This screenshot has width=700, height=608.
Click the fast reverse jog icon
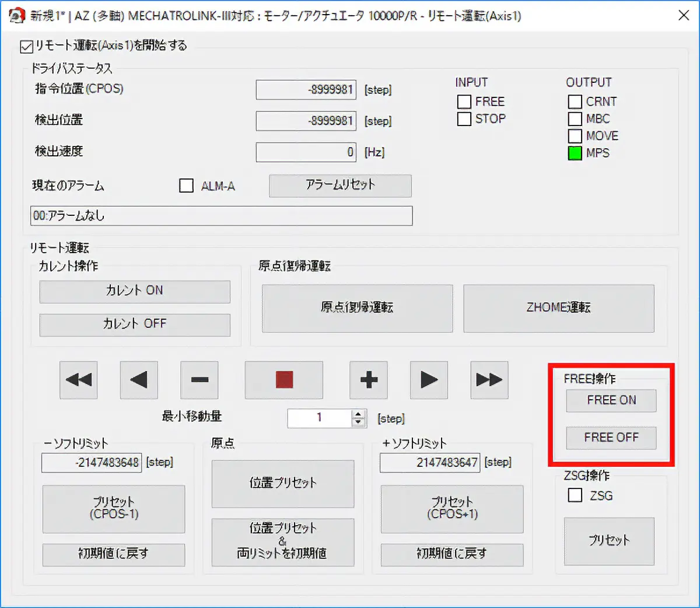78,380
